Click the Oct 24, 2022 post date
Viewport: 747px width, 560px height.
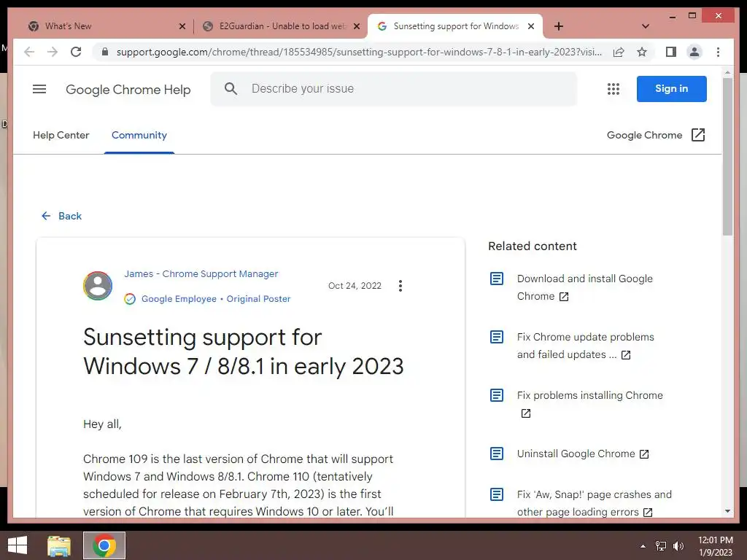click(x=355, y=286)
